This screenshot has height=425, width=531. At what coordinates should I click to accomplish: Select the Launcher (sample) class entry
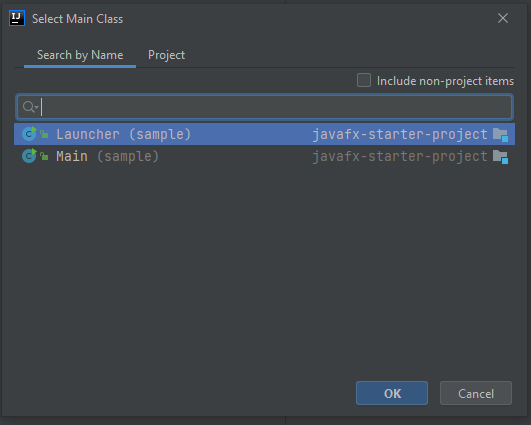point(264,134)
